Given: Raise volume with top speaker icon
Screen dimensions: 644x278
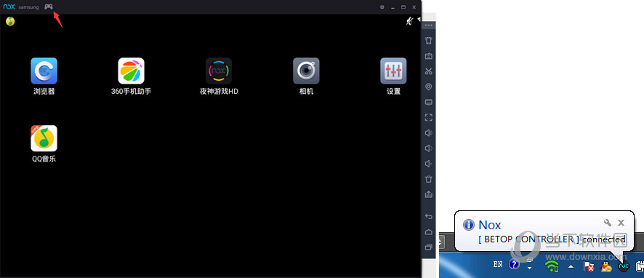Looking at the screenshot, I should click(428, 133).
